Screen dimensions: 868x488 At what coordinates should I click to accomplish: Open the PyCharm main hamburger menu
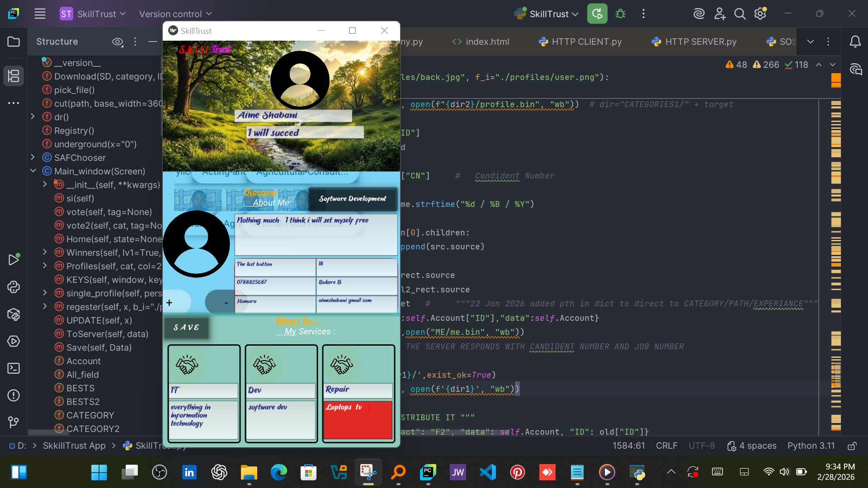[x=40, y=14]
